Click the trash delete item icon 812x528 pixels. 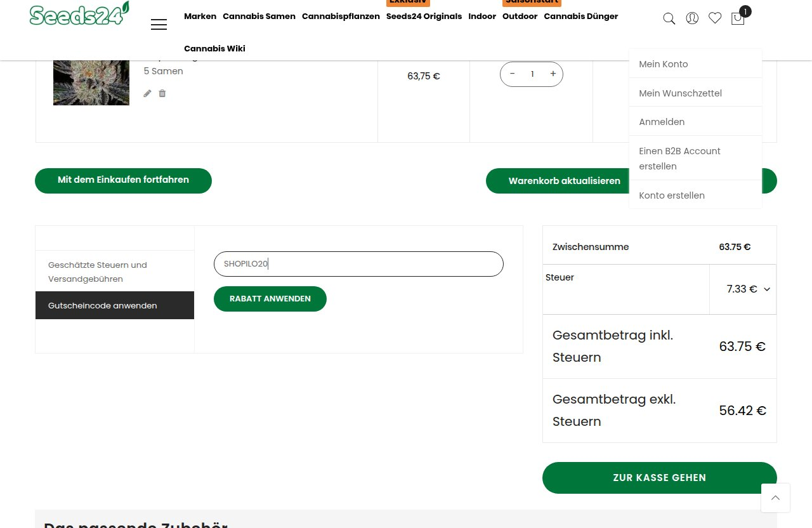tap(162, 93)
